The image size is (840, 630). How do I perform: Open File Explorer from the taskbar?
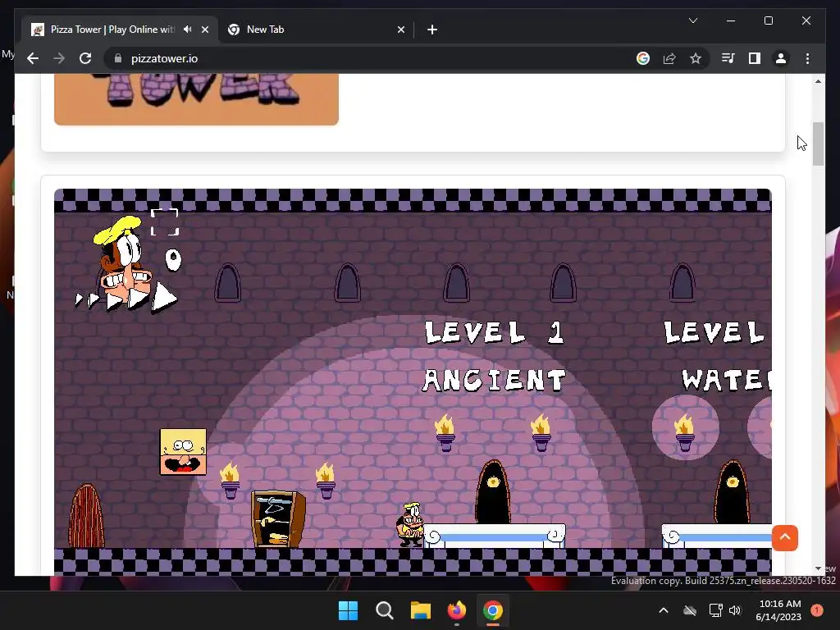click(421, 610)
